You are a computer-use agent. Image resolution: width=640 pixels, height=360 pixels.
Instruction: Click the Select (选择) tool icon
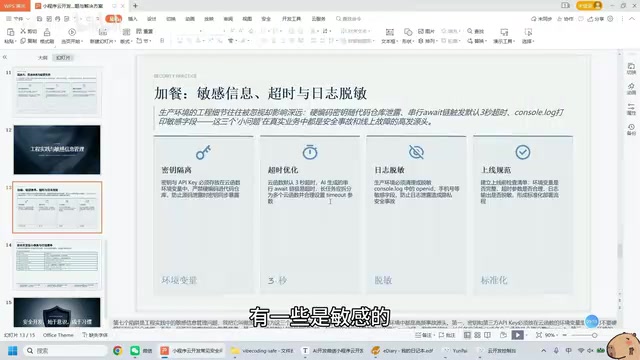(x=528, y=32)
